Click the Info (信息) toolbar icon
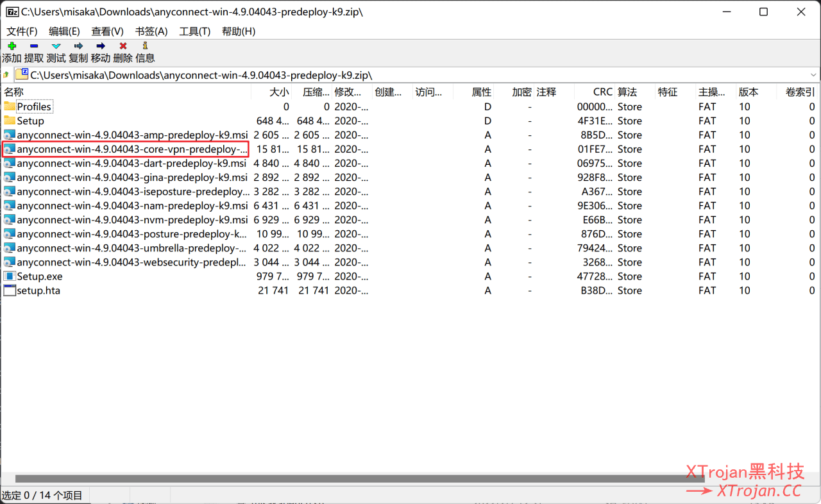821x504 pixels. 145,46
